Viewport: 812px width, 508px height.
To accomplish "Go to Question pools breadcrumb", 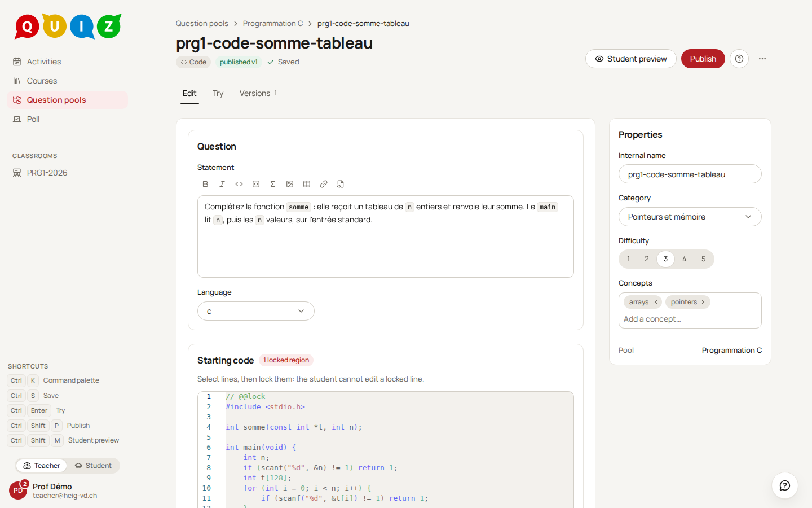I will (x=202, y=23).
